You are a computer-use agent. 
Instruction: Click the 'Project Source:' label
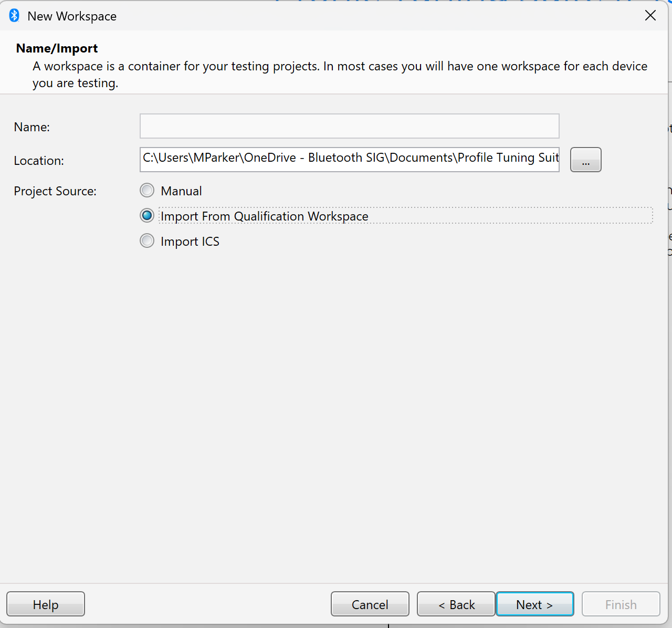[x=55, y=191]
